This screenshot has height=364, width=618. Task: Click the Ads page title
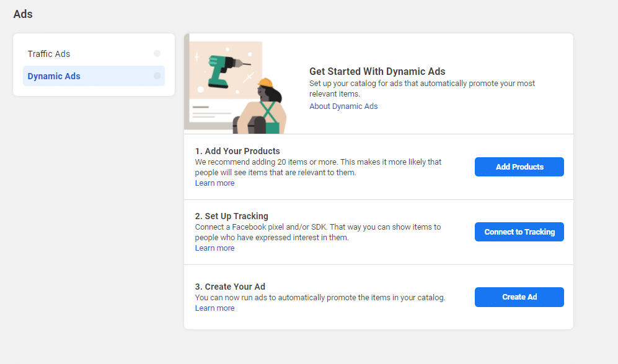click(x=23, y=14)
